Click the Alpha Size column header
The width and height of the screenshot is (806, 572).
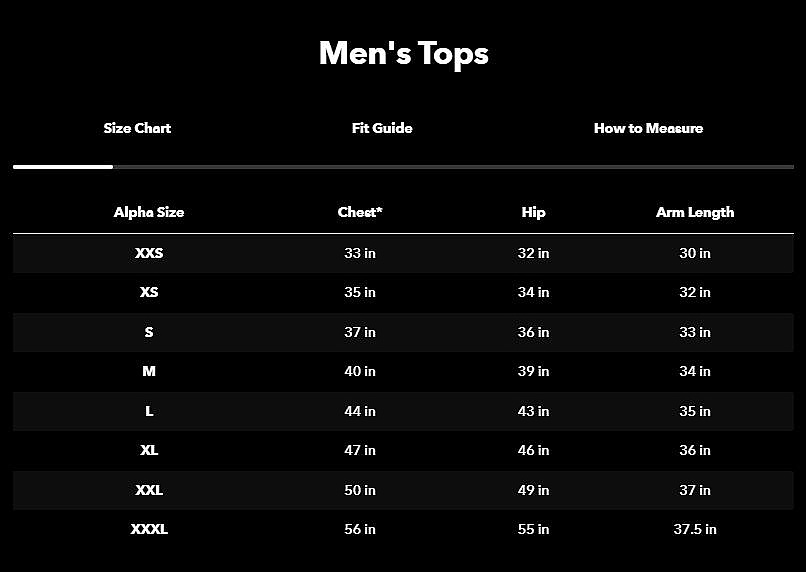coord(149,212)
